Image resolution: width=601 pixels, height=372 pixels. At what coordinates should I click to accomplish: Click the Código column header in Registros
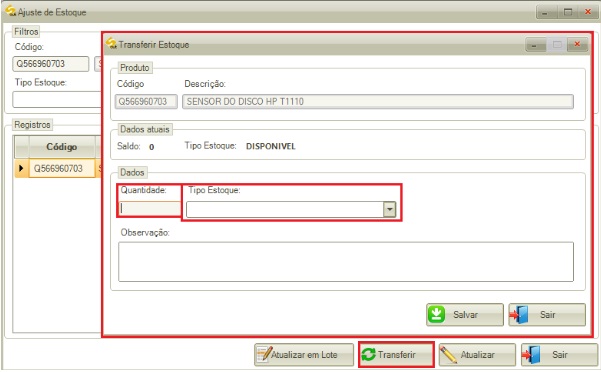[62, 147]
